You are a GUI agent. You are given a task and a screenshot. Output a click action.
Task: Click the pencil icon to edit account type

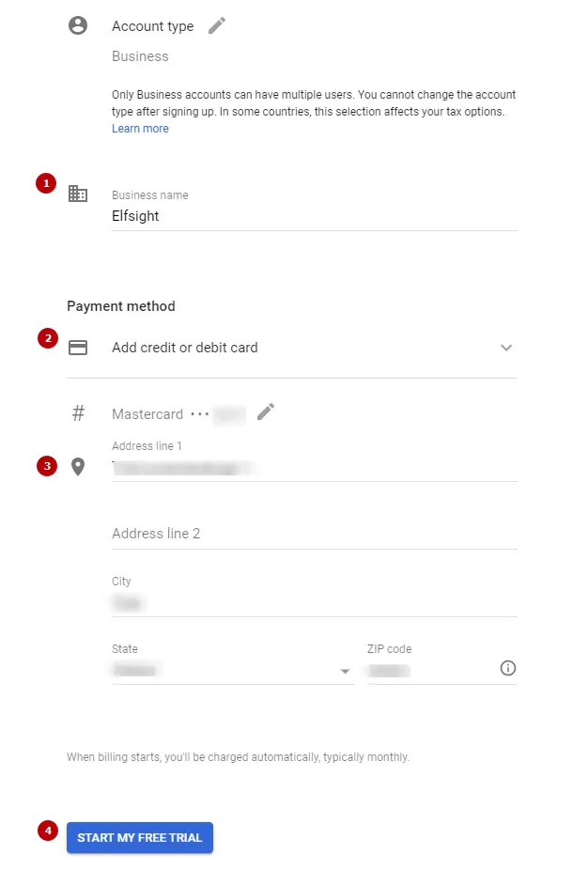(215, 25)
